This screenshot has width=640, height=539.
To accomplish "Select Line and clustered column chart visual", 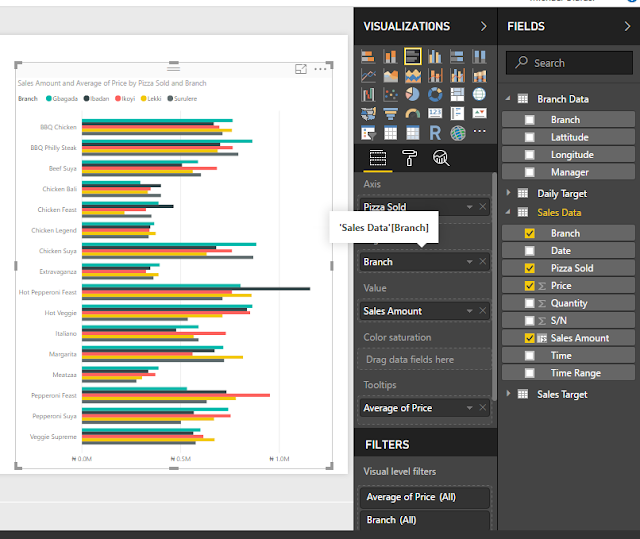I will [x=457, y=75].
